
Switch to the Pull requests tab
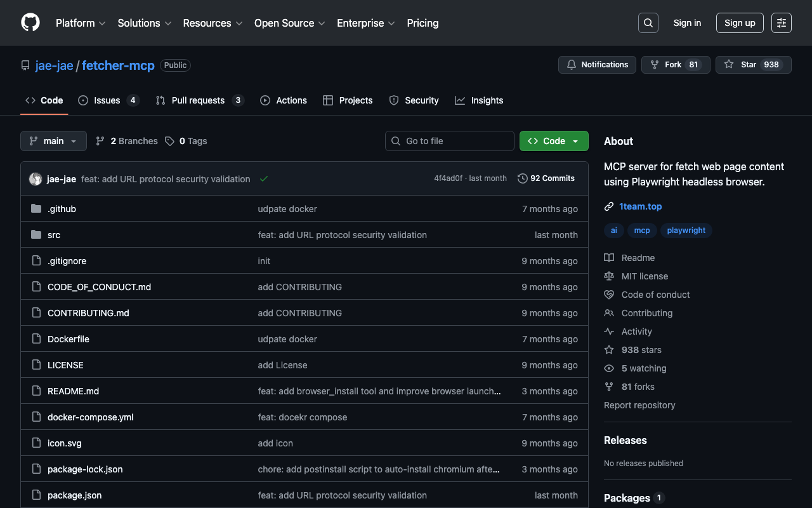pyautogui.click(x=199, y=100)
